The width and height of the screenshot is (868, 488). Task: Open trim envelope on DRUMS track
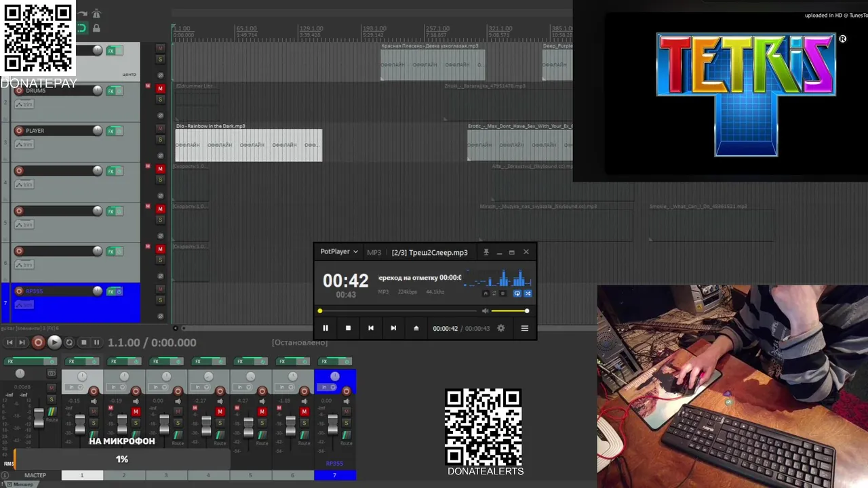click(x=24, y=104)
